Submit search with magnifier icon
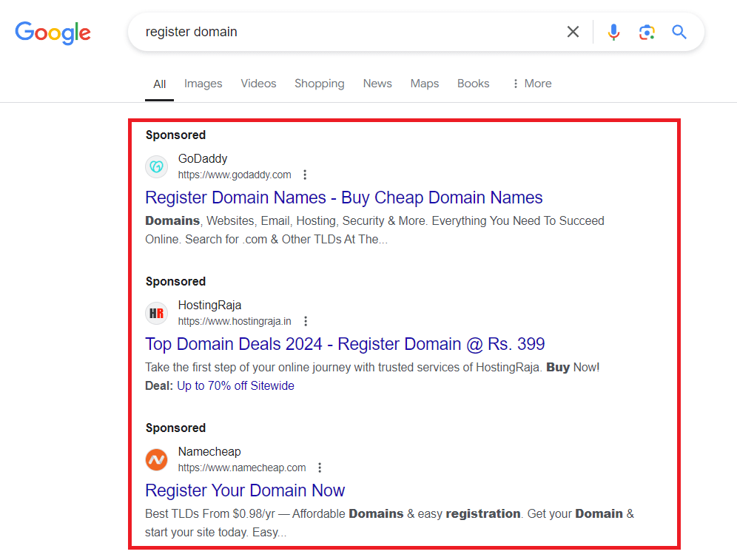 point(679,32)
